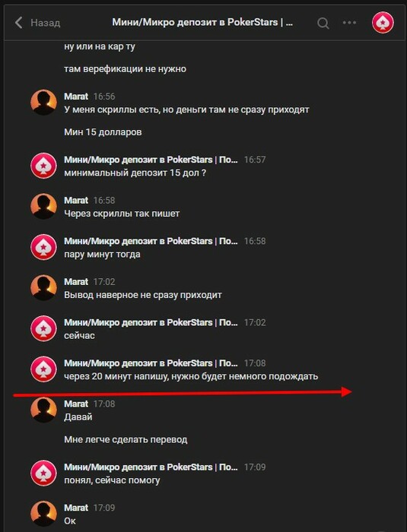407x532 pixels.
Task: Click PokerStars avatar next to 'пару минут тогда'
Action: click(x=43, y=247)
